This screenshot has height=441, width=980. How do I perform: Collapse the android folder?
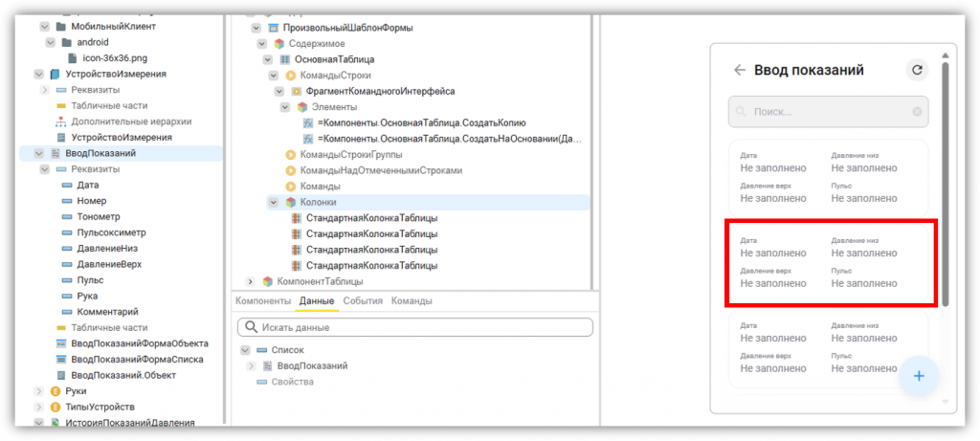pos(50,42)
